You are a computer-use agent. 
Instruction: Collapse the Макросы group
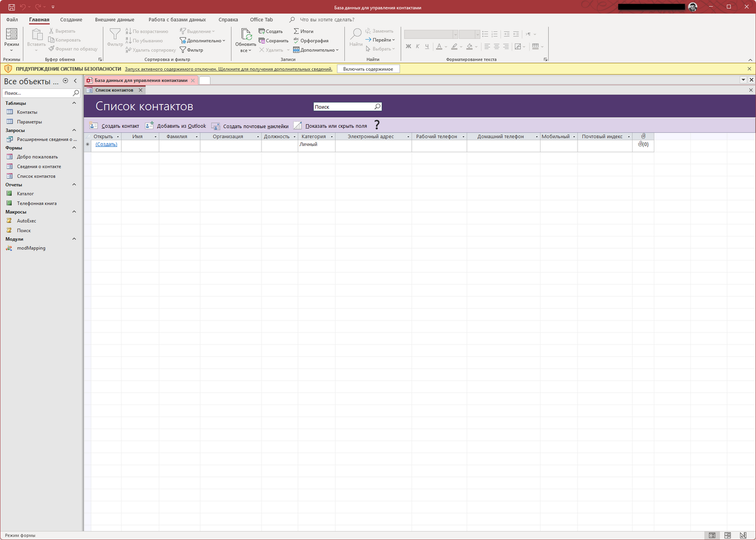74,212
